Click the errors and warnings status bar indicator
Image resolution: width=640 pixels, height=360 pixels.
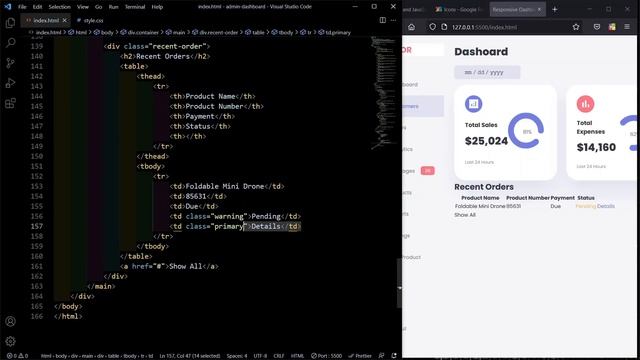[17, 356]
